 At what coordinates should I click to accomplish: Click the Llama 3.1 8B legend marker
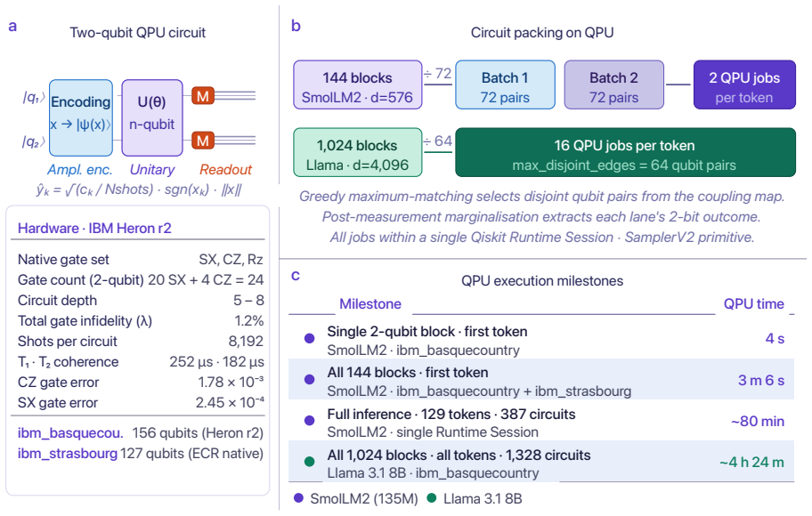click(431, 498)
